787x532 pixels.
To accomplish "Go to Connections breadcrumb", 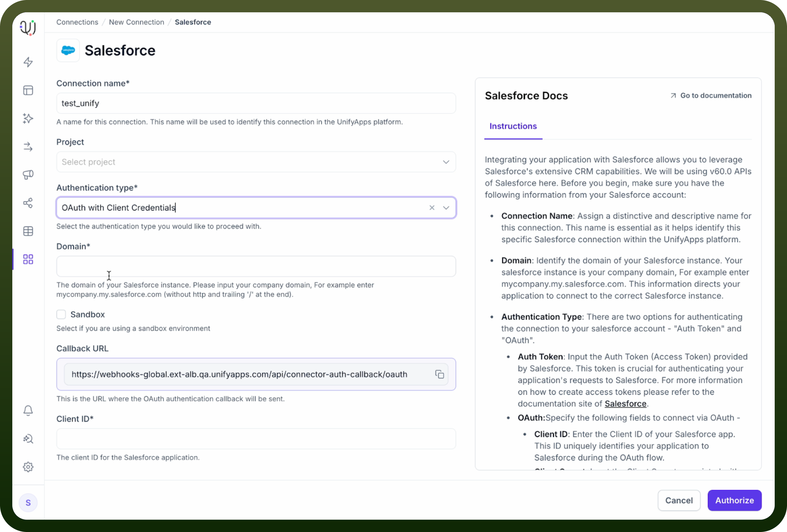I will click(x=77, y=22).
